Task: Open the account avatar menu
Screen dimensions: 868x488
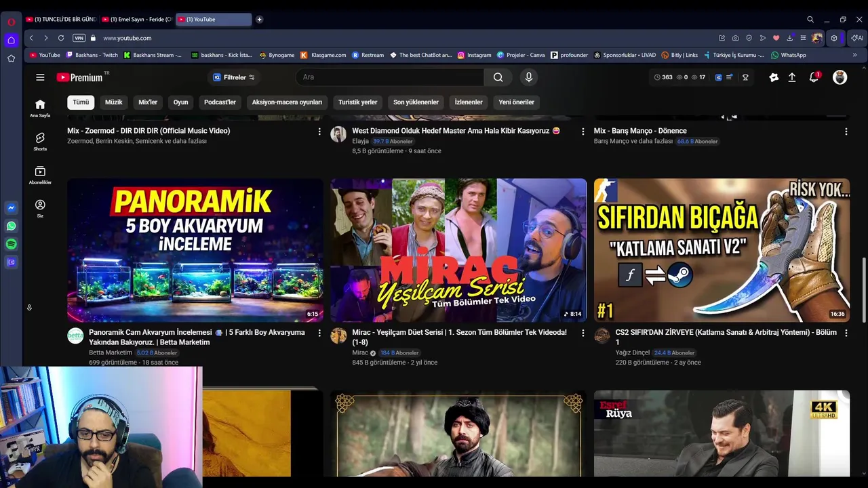Action: (840, 77)
